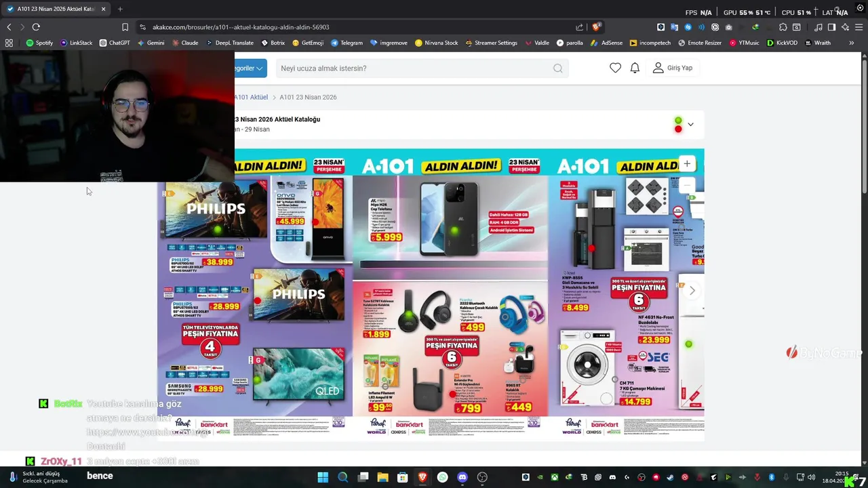Open the incompetech bookmark
868x488 pixels.
point(650,43)
